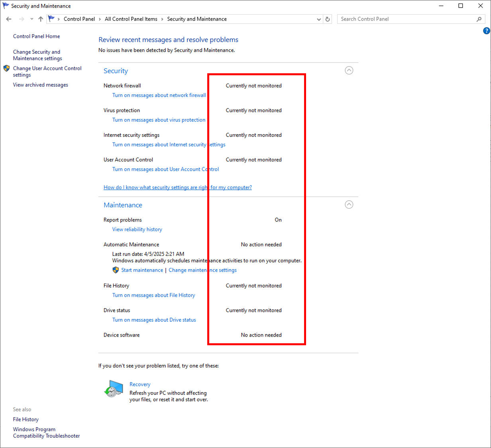Turn on messages about virus protection

pyautogui.click(x=159, y=120)
